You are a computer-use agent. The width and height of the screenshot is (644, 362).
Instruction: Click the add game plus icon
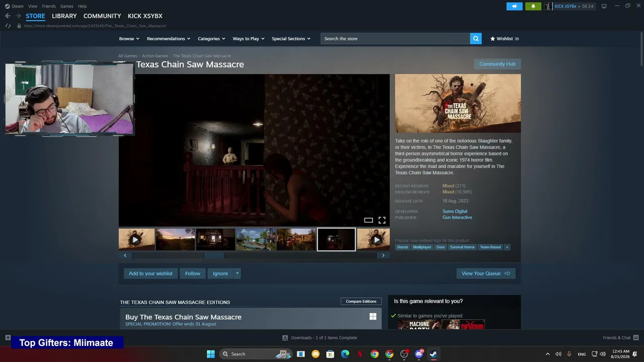point(8,337)
